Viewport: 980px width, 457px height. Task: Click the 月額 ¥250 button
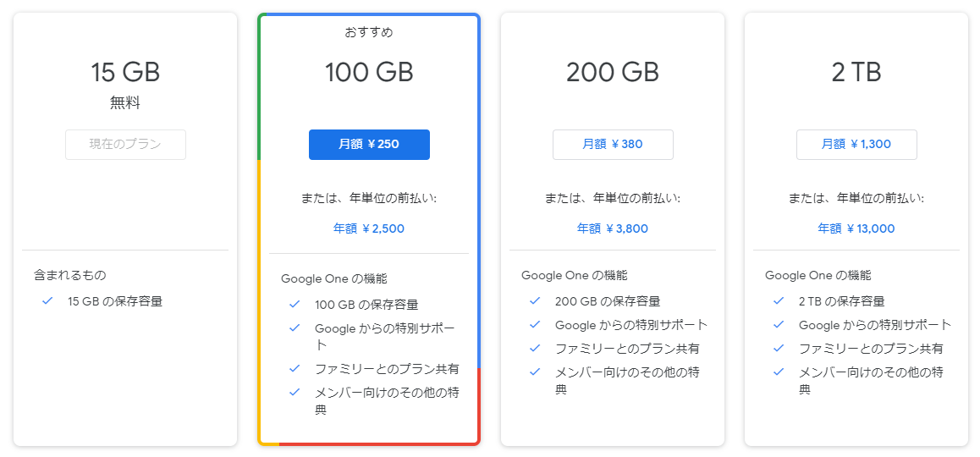(x=369, y=145)
